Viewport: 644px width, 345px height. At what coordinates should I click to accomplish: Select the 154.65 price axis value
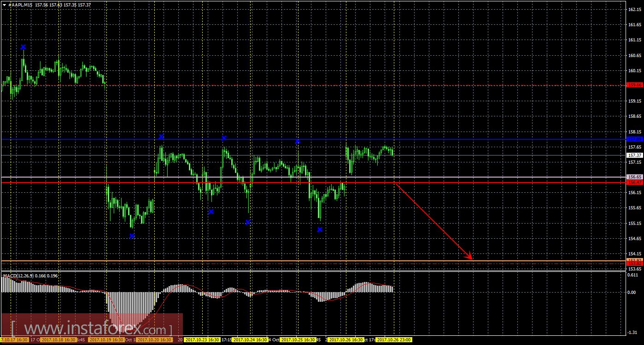point(635,238)
